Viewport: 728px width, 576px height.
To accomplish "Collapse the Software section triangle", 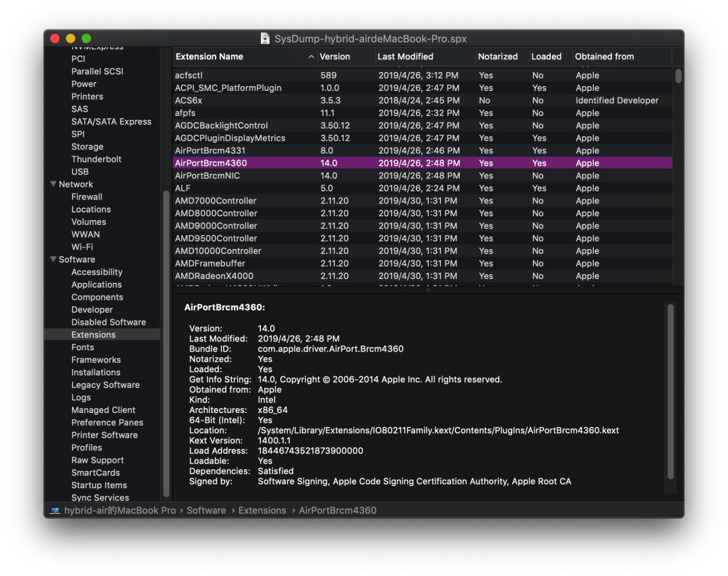I will click(x=53, y=259).
